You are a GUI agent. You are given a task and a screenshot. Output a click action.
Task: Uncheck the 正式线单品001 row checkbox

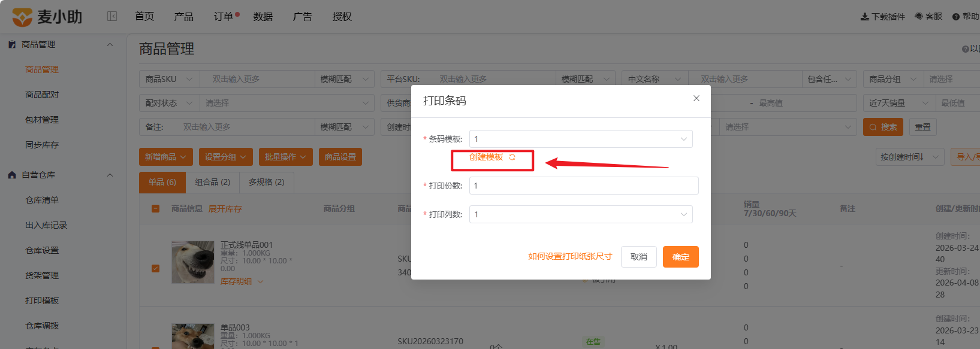pyautogui.click(x=156, y=269)
